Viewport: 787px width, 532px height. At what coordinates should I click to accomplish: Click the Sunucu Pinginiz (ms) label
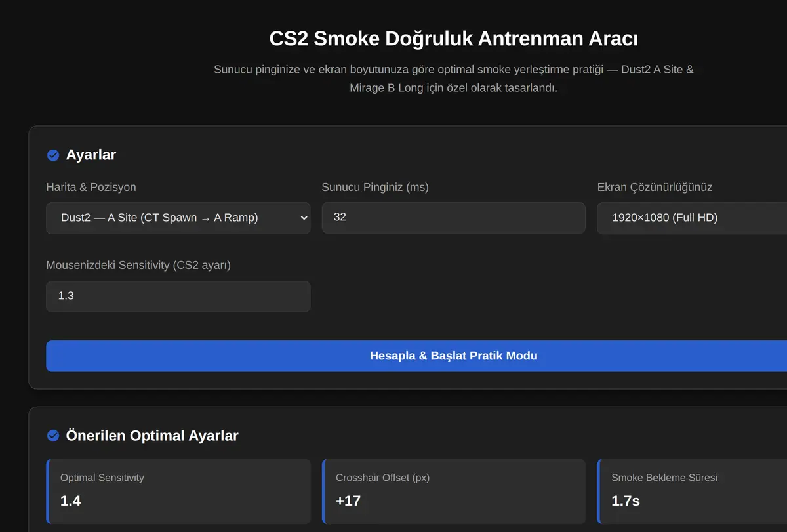point(375,187)
